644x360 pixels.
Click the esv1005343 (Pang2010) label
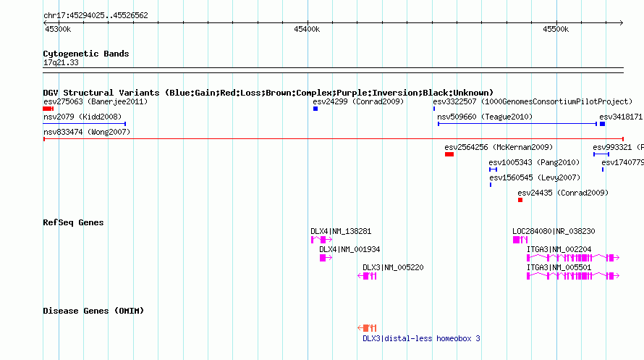534,162
